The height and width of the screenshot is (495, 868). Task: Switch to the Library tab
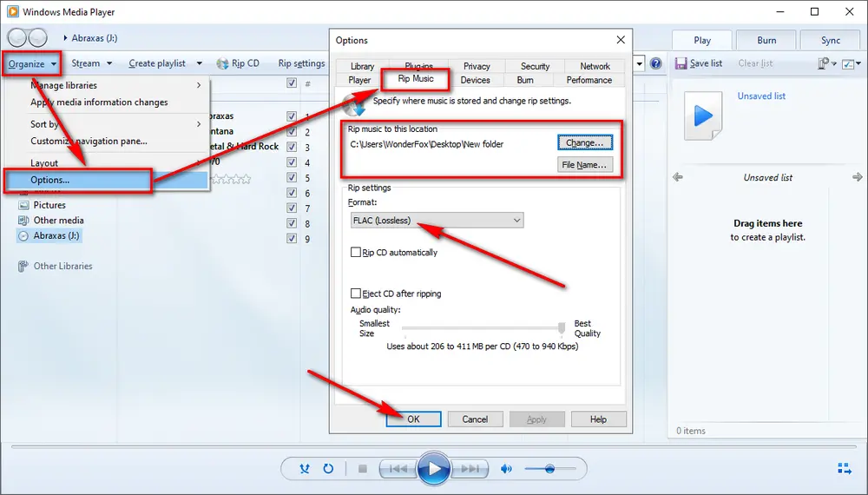(x=362, y=66)
